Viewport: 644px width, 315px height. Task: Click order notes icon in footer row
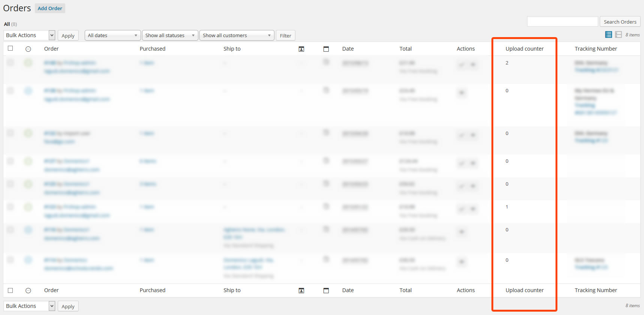tap(326, 291)
